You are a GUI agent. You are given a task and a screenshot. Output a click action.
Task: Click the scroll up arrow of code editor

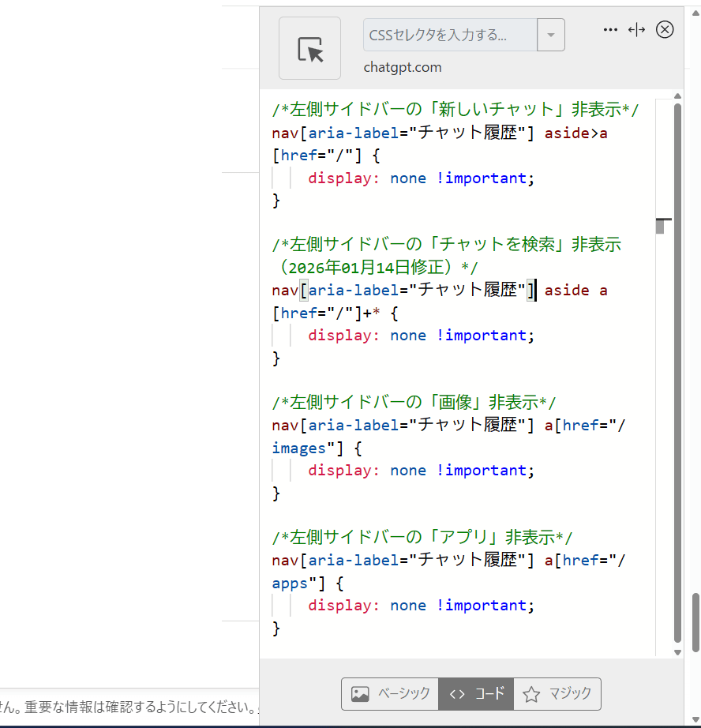pyautogui.click(x=677, y=96)
